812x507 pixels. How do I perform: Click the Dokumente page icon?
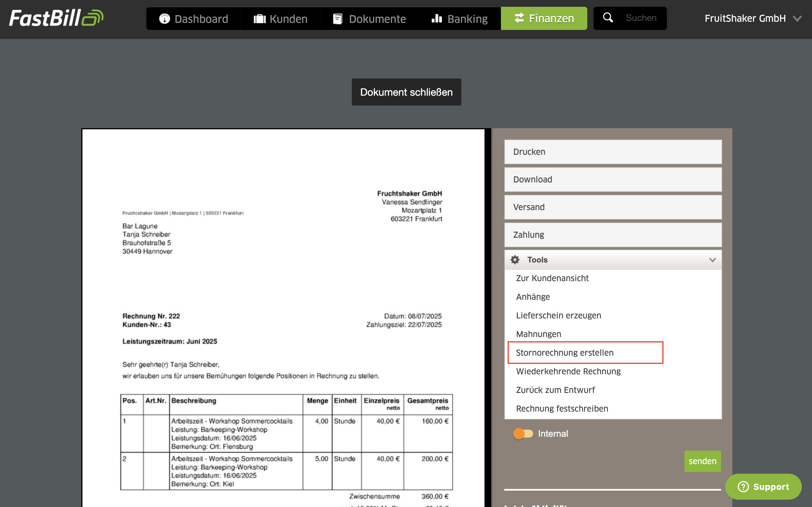pyautogui.click(x=338, y=19)
